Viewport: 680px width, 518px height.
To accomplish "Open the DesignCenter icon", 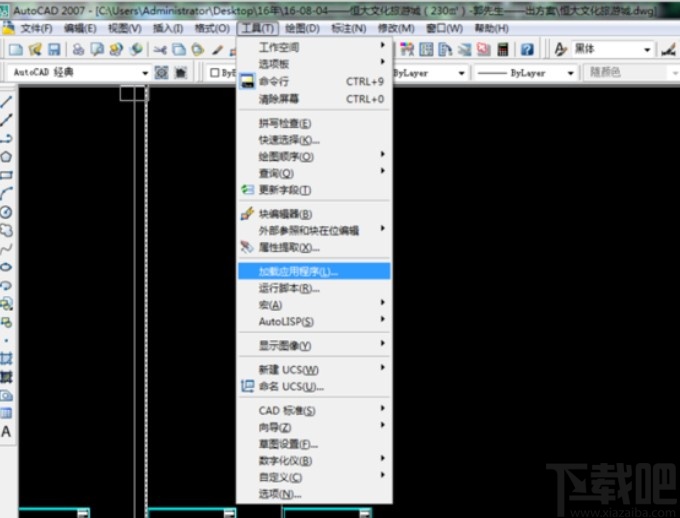I will (426, 49).
